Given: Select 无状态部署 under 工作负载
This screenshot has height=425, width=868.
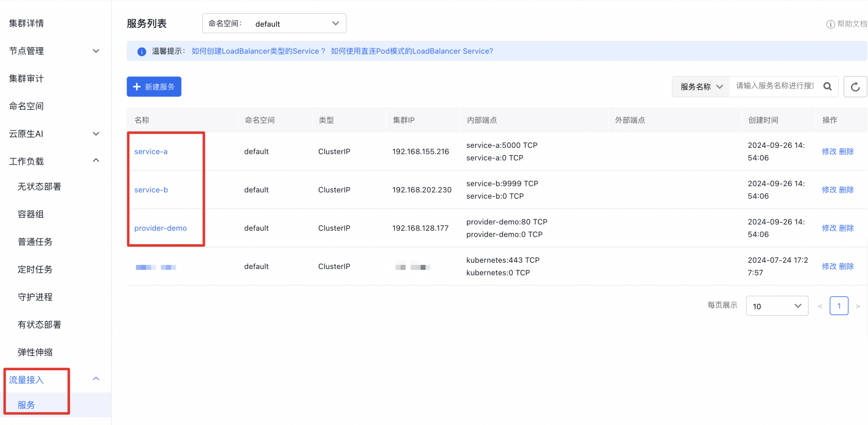Looking at the screenshot, I should [39, 187].
